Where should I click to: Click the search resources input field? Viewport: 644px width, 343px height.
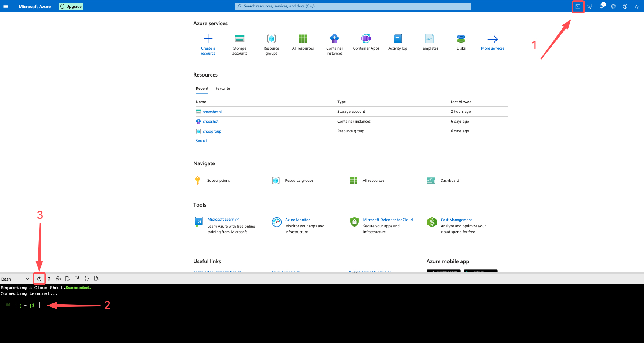point(353,6)
